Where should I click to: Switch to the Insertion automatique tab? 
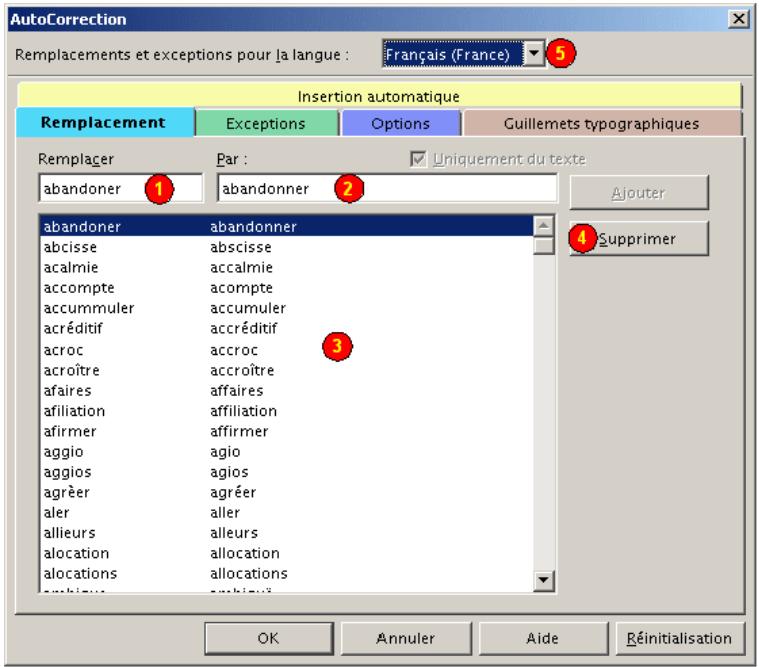coord(379,96)
